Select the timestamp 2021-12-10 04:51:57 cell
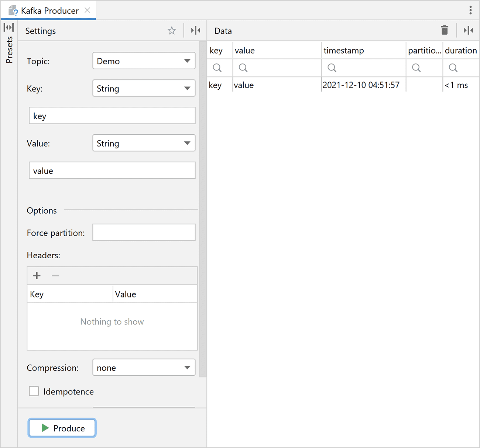This screenshot has height=448, width=480. 364,85
